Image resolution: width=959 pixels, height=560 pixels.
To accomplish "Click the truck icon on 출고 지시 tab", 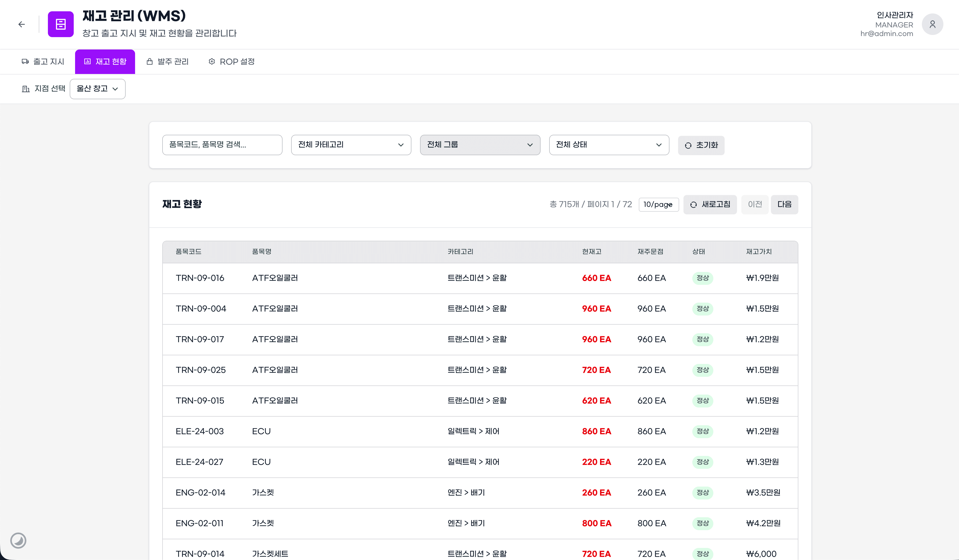I will click(25, 62).
